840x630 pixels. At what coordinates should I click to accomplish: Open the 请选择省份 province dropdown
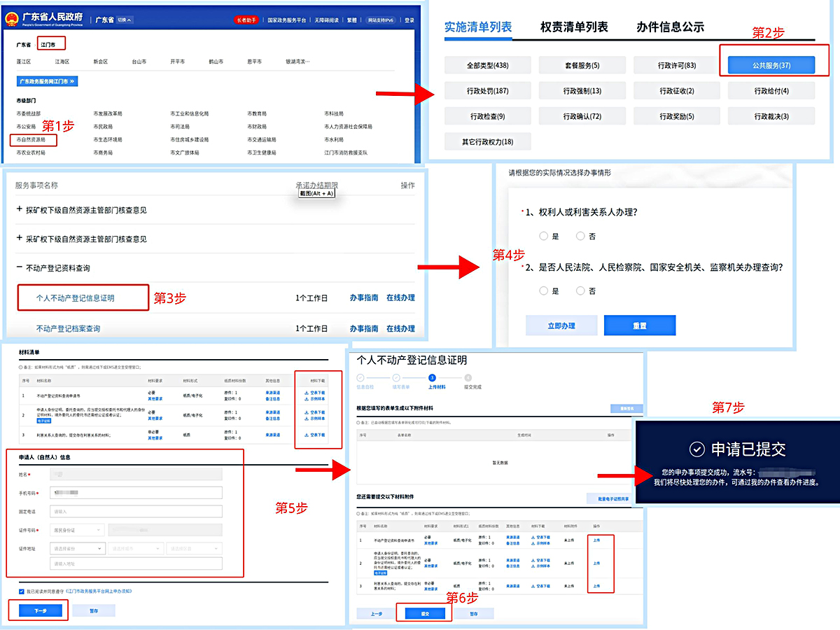coord(78,549)
